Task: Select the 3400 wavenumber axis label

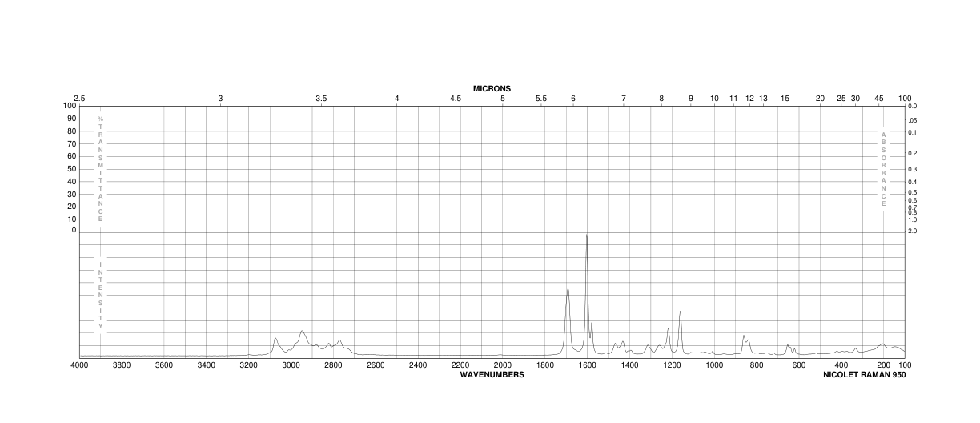Action: pos(206,365)
